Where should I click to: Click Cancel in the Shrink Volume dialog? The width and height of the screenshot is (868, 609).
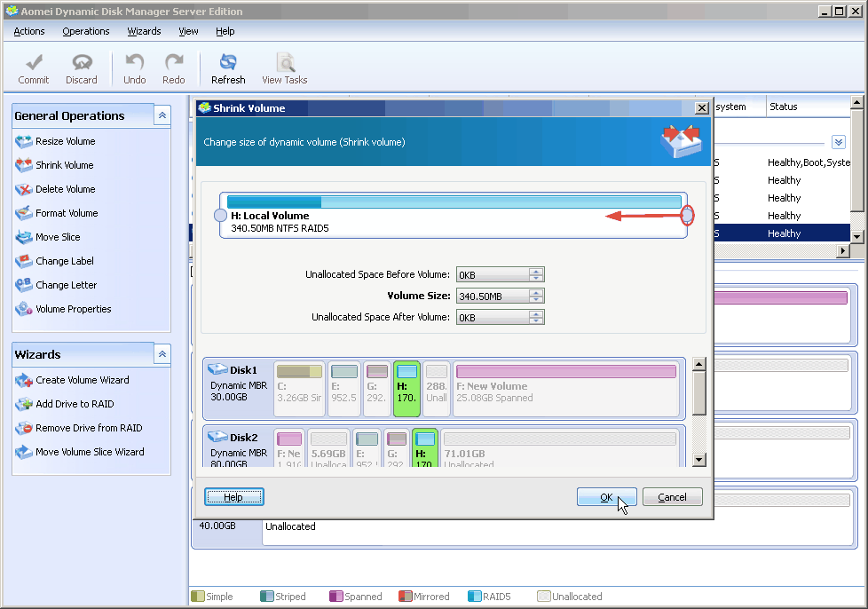pos(672,497)
